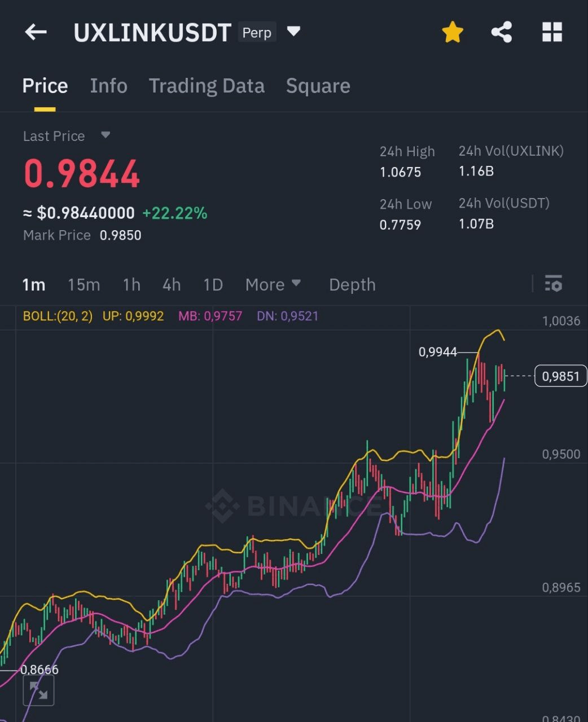The height and width of the screenshot is (722, 588).
Task: Tap the 0,9851 current price tag on axis
Action: pos(561,376)
